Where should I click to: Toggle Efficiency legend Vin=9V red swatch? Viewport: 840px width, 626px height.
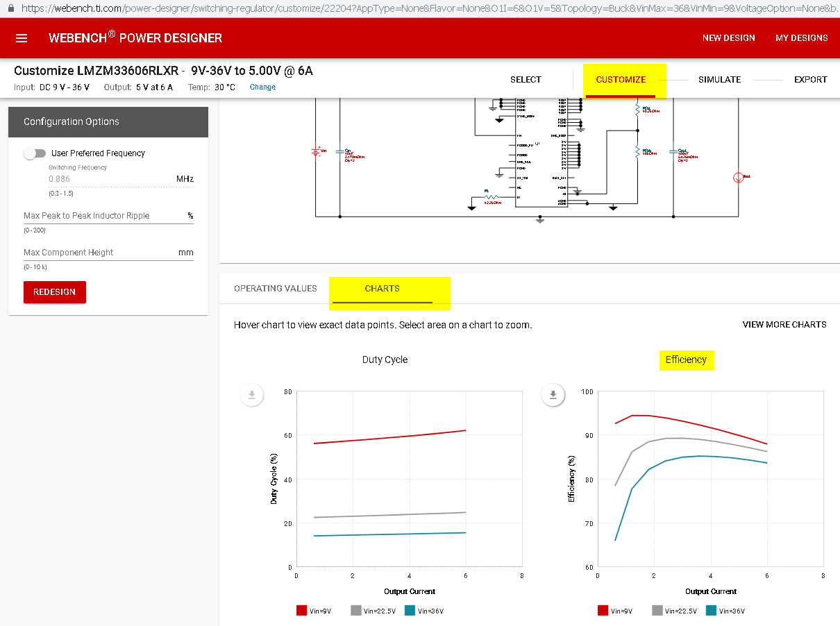pyautogui.click(x=603, y=611)
